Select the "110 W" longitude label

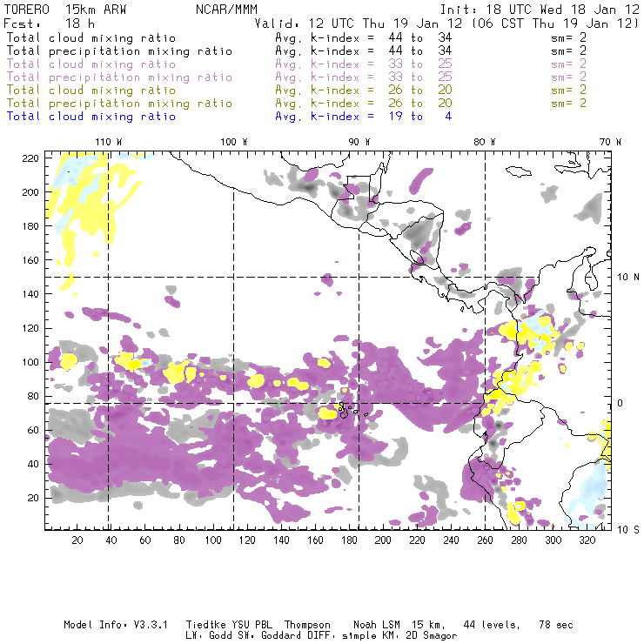pyautogui.click(x=109, y=142)
